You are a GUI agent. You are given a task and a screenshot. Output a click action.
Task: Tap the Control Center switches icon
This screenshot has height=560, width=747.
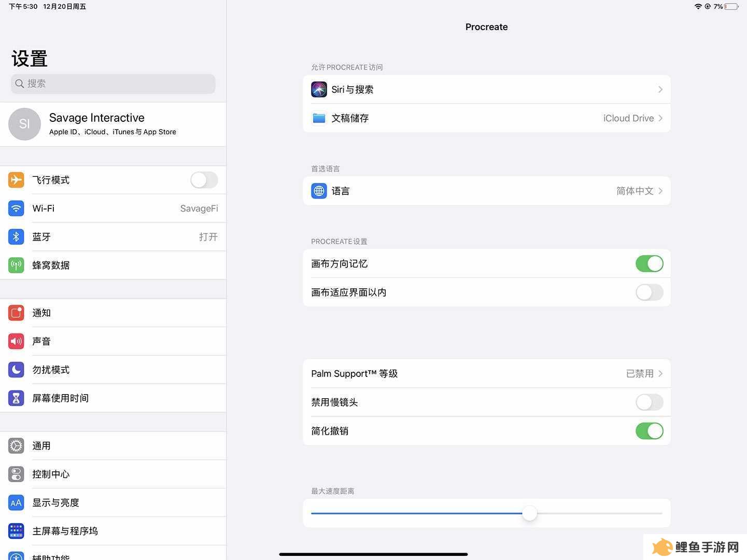[16, 474]
